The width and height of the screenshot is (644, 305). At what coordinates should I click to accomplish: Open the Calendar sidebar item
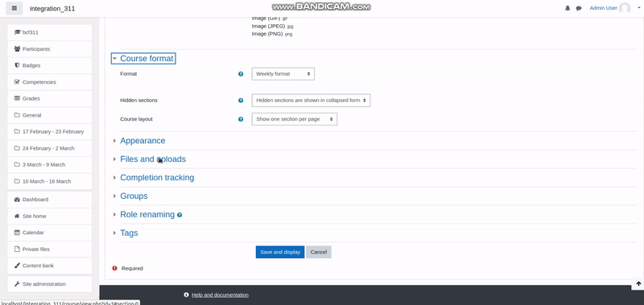pyautogui.click(x=49, y=233)
